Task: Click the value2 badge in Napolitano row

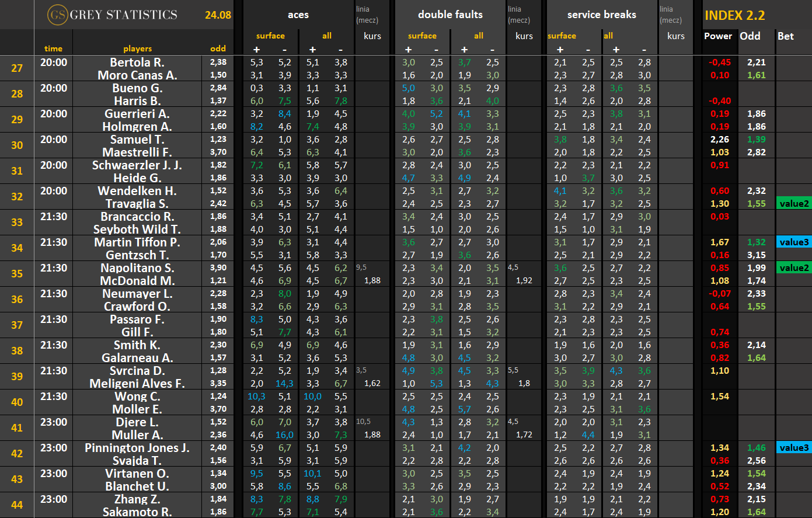Action: tap(794, 267)
